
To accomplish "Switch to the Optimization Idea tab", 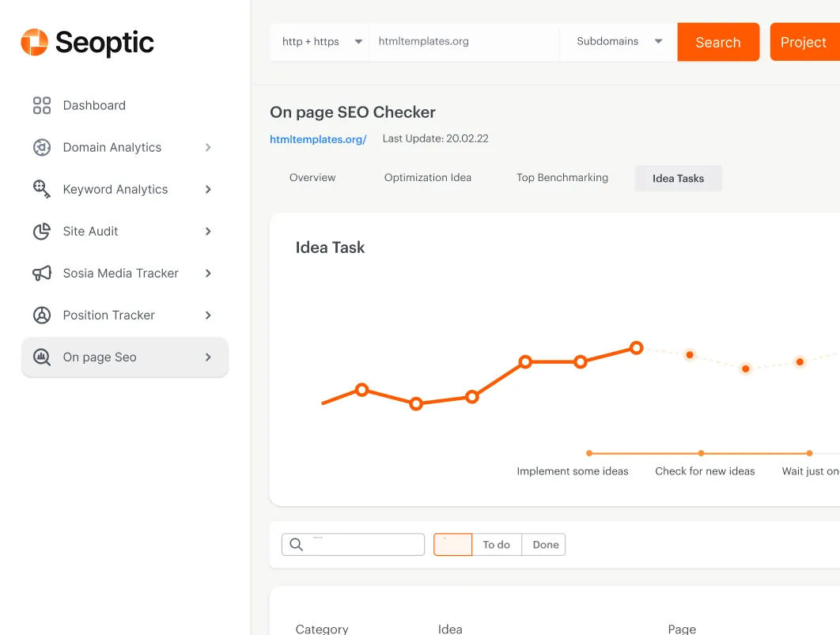I will point(427,178).
